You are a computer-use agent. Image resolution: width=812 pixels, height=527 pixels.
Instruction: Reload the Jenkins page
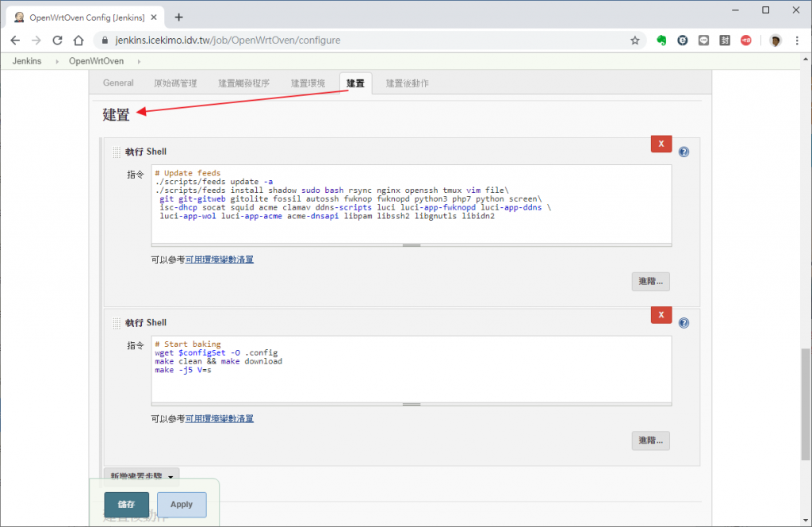(57, 40)
